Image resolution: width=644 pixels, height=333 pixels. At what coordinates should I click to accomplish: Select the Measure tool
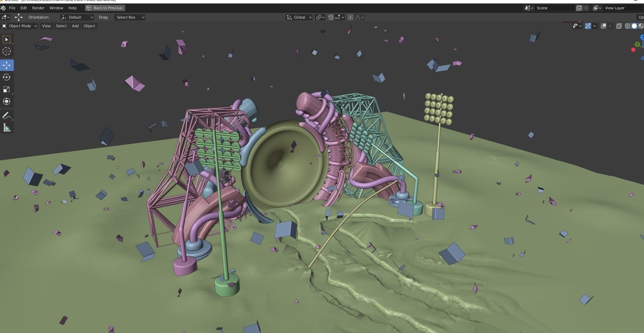(x=7, y=128)
